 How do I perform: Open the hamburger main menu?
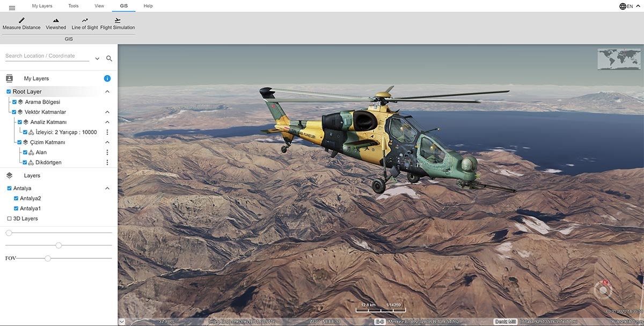coord(12,8)
